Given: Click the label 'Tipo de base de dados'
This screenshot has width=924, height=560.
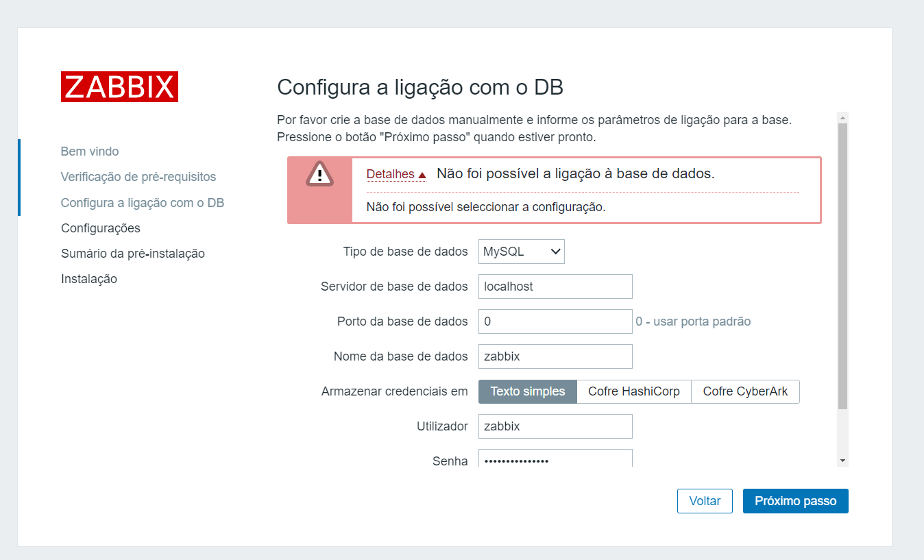Looking at the screenshot, I should (x=406, y=252).
